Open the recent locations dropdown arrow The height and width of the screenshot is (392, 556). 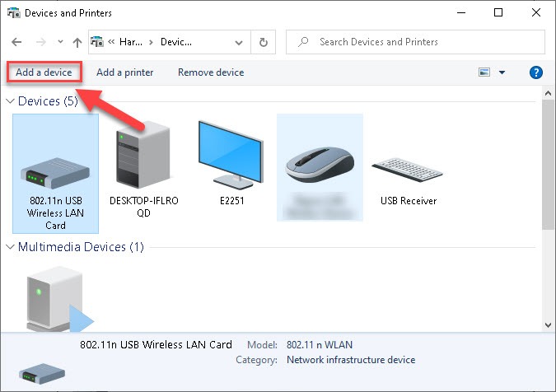click(x=61, y=42)
